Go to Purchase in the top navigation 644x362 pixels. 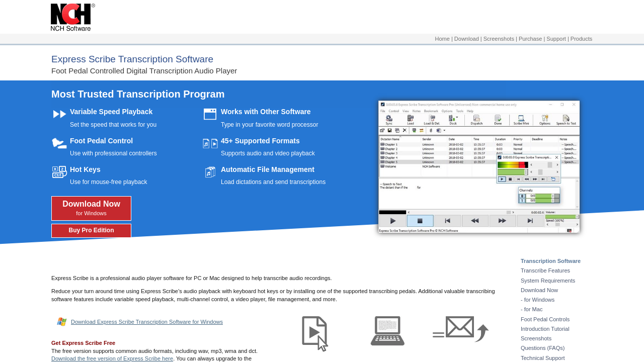pyautogui.click(x=530, y=39)
